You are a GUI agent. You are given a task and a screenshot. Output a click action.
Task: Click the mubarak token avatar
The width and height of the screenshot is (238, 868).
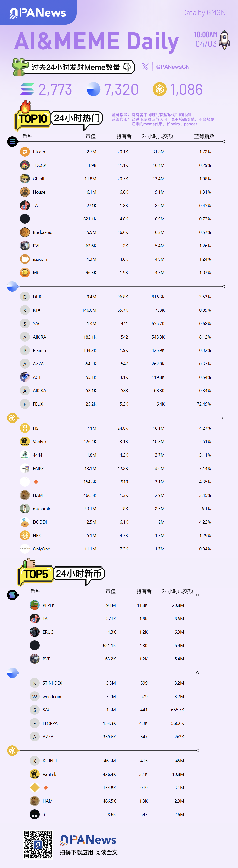coord(25,509)
